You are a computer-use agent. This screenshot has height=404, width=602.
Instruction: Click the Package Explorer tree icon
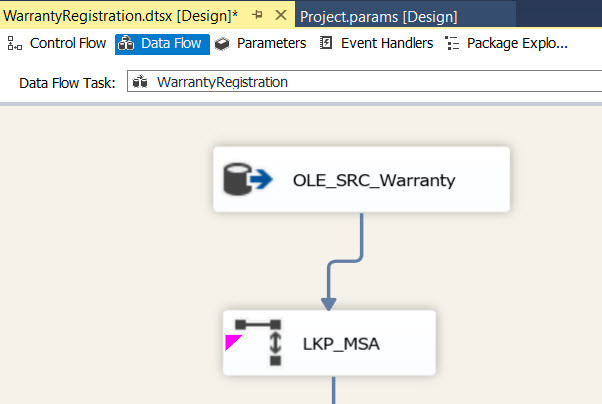click(452, 44)
